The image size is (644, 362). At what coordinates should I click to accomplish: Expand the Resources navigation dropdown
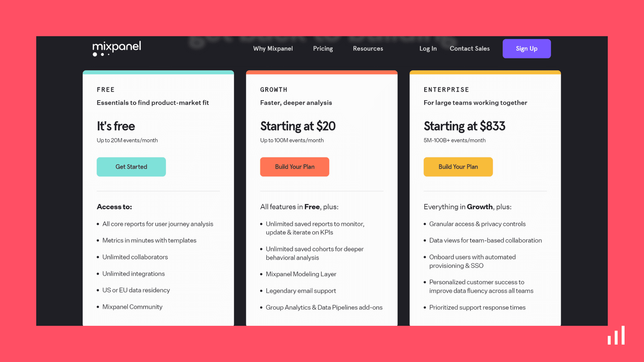pyautogui.click(x=368, y=49)
